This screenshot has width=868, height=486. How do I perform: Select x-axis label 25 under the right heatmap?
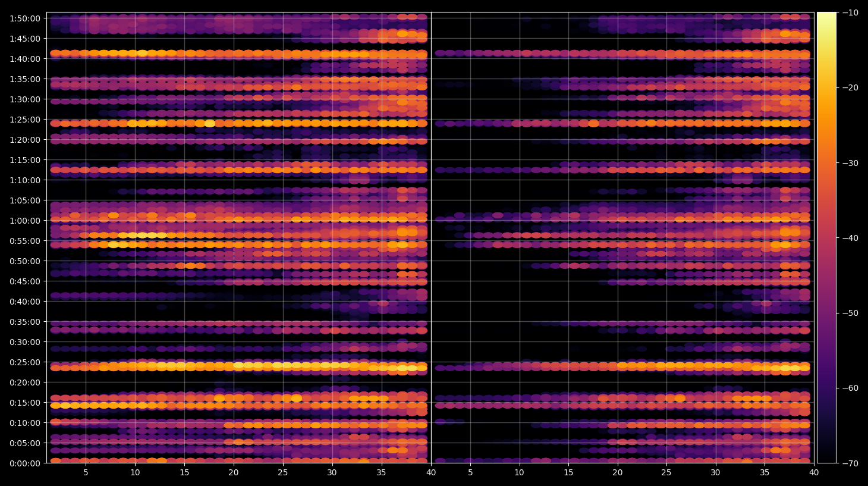(x=666, y=473)
